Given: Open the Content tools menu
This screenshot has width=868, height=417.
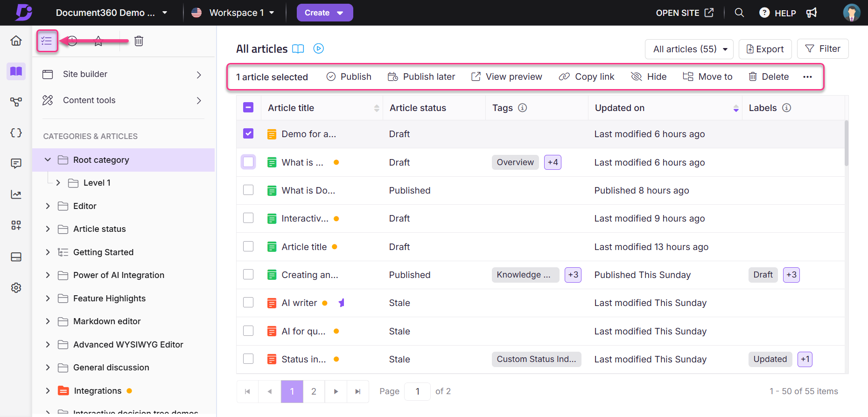Looking at the screenshot, I should [x=123, y=100].
